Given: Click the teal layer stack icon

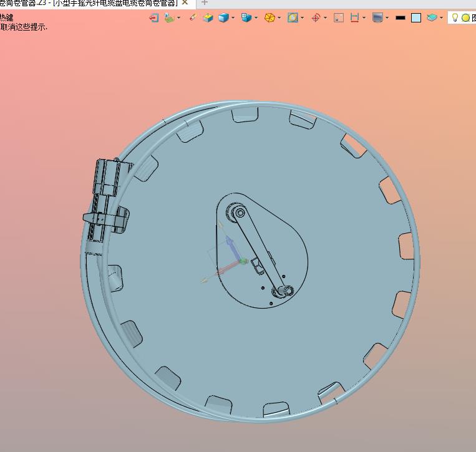Looking at the screenshot, I should [432, 18].
